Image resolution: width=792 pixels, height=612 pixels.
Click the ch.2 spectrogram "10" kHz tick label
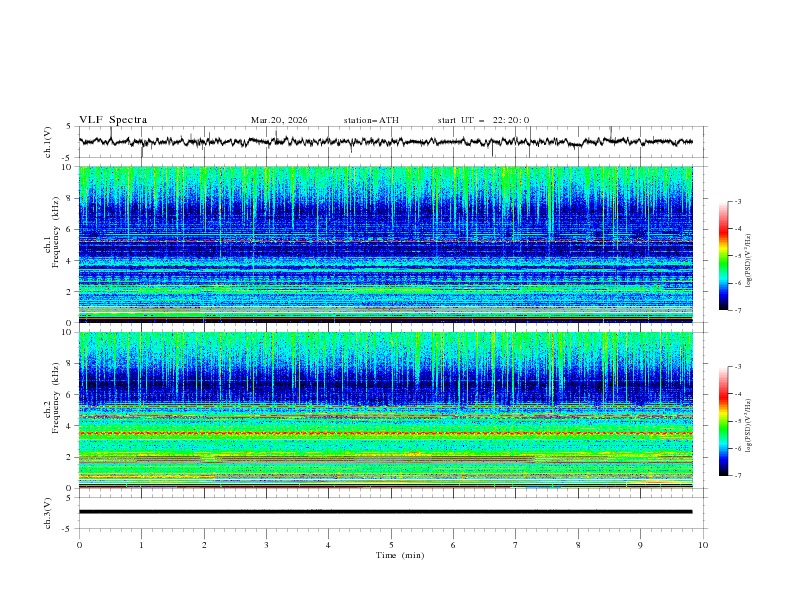(x=68, y=332)
